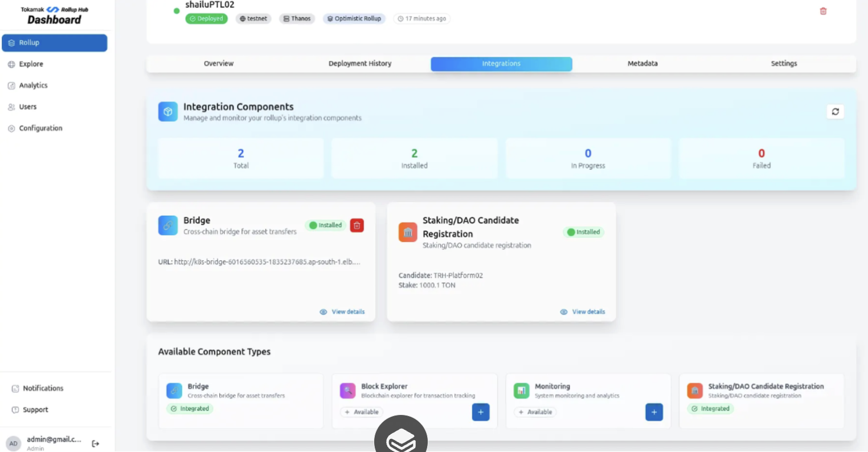This screenshot has height=452, width=868.
Task: Go to the Settings tab
Action: [x=784, y=64]
